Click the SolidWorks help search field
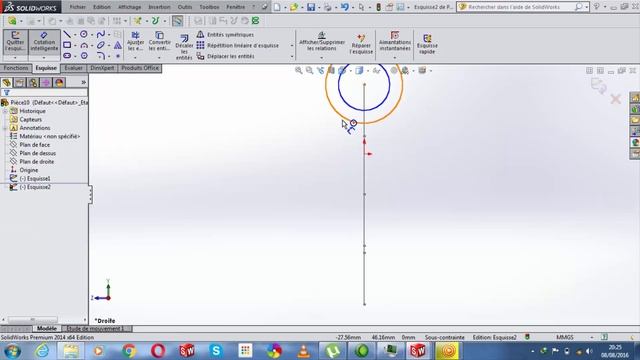Screen dimensions: 640x360 520,7
